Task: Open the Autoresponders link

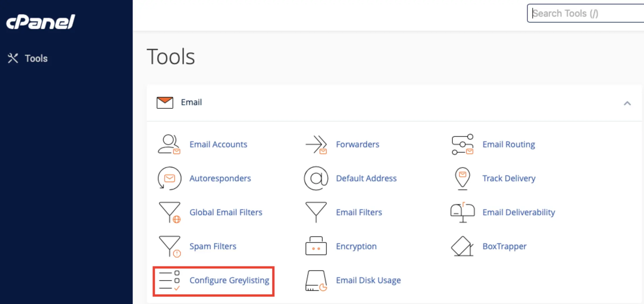Action: pos(220,178)
